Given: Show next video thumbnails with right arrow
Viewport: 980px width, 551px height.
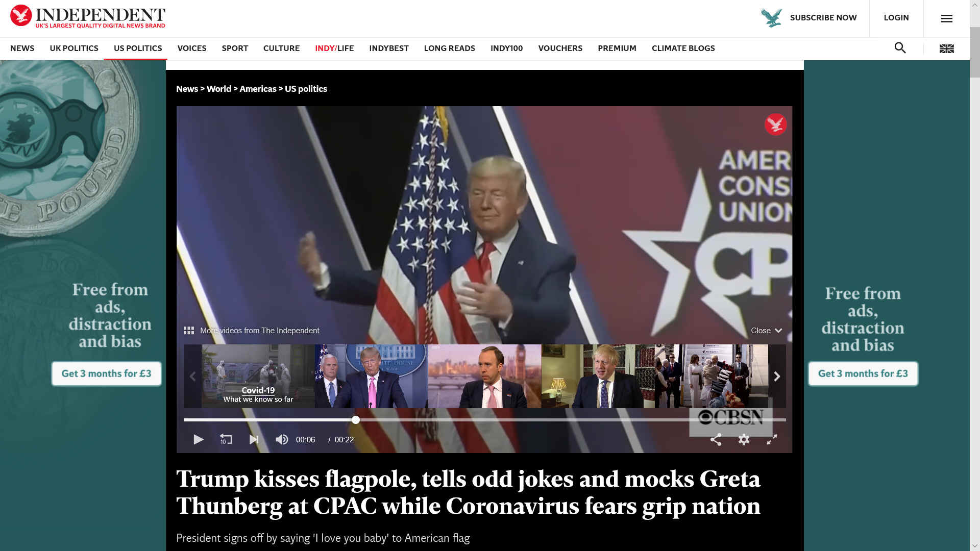Looking at the screenshot, I should click(x=777, y=377).
